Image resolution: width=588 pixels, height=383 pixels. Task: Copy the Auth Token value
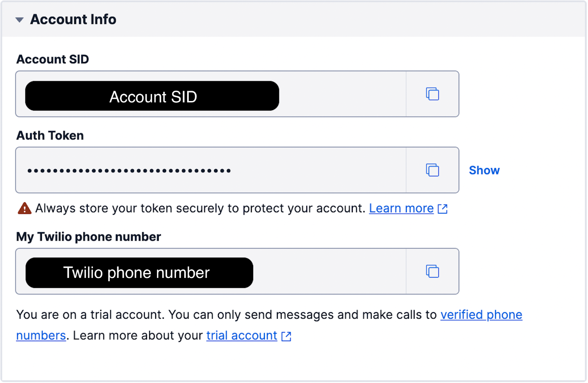[x=433, y=170]
